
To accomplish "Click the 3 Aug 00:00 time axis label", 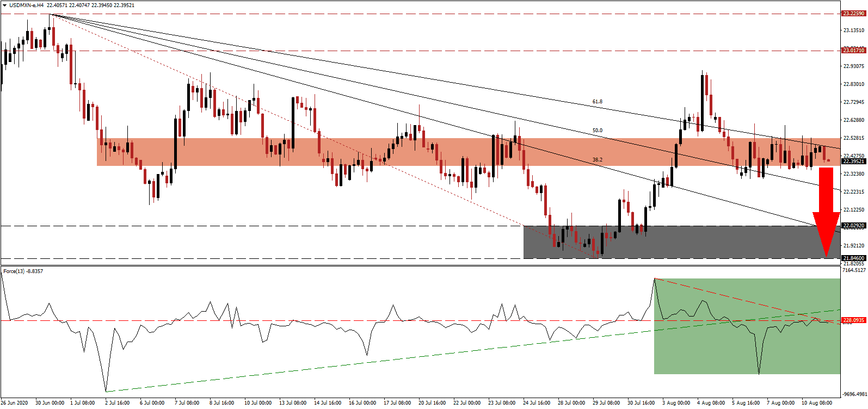I will tap(675, 403).
